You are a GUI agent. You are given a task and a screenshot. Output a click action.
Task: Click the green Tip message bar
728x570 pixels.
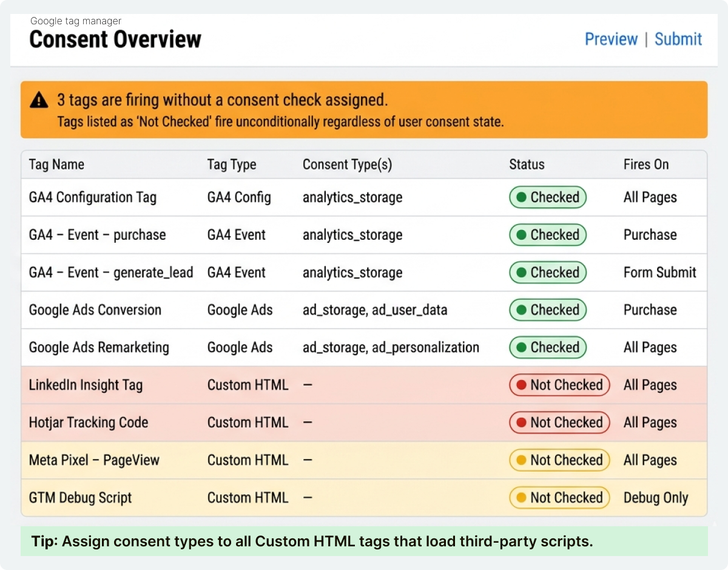(364, 541)
